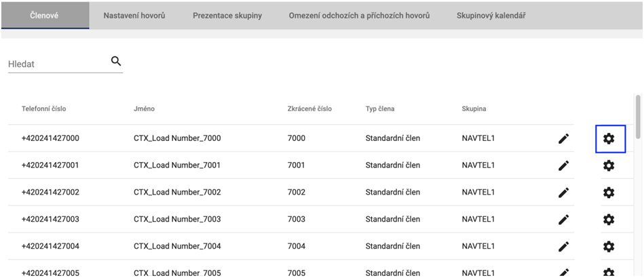644x280 pixels.
Task: Open gear settings for +420241427004 row
Action: pyautogui.click(x=609, y=246)
